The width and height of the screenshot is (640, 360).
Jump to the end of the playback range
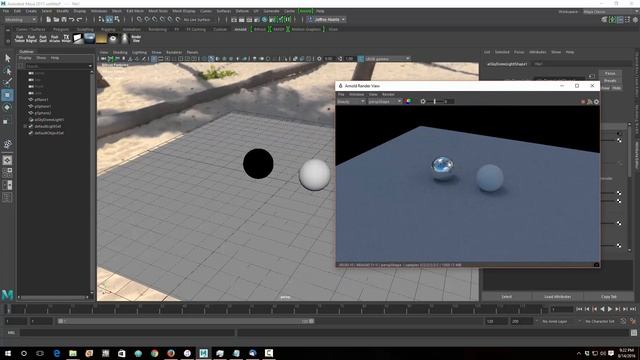tap(633, 309)
